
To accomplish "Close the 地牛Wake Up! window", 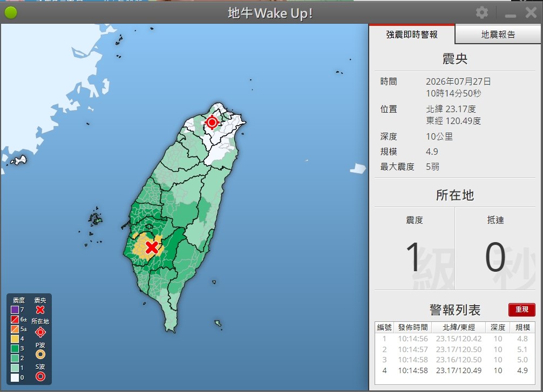I will tap(531, 13).
